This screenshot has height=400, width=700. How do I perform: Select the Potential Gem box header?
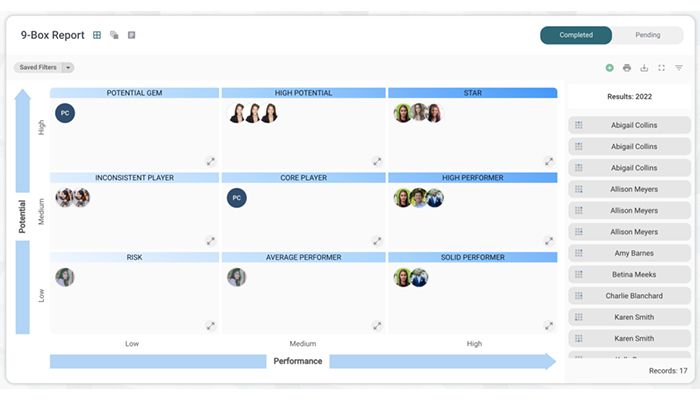pyautogui.click(x=134, y=93)
